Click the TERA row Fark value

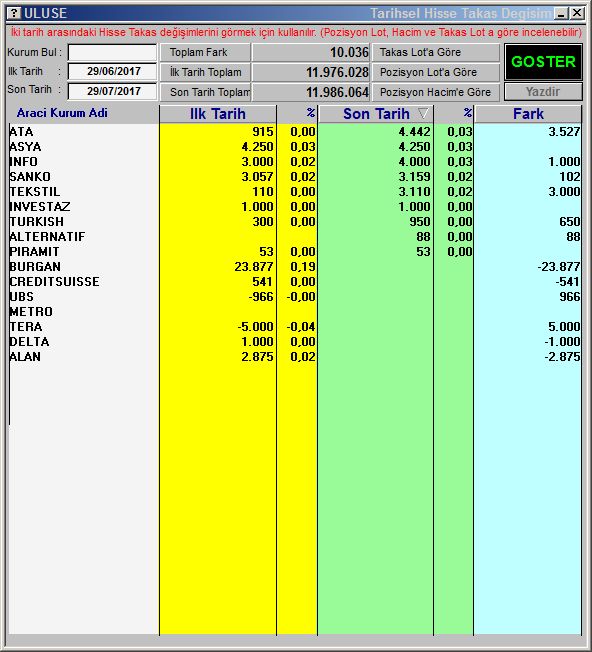[x=564, y=326]
